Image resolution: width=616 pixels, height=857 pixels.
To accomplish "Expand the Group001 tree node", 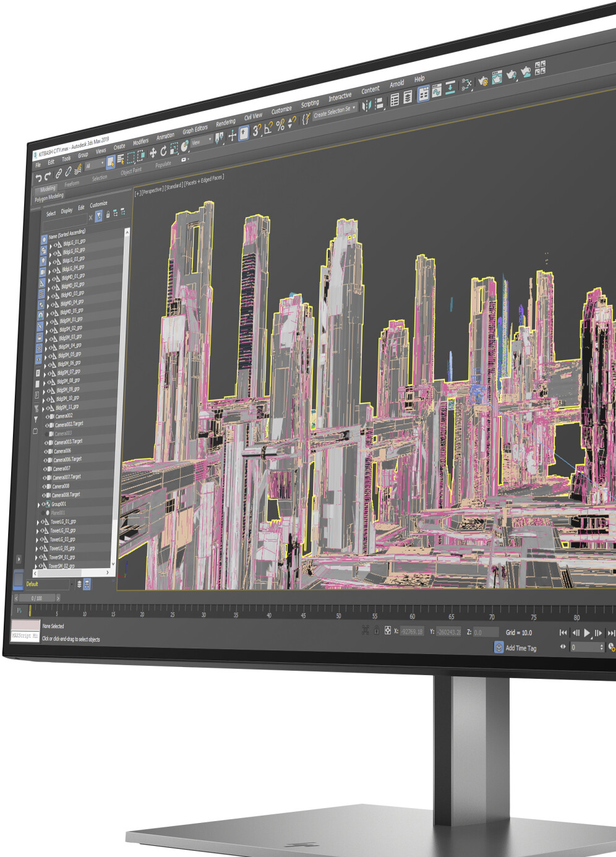I will pyautogui.click(x=38, y=505).
